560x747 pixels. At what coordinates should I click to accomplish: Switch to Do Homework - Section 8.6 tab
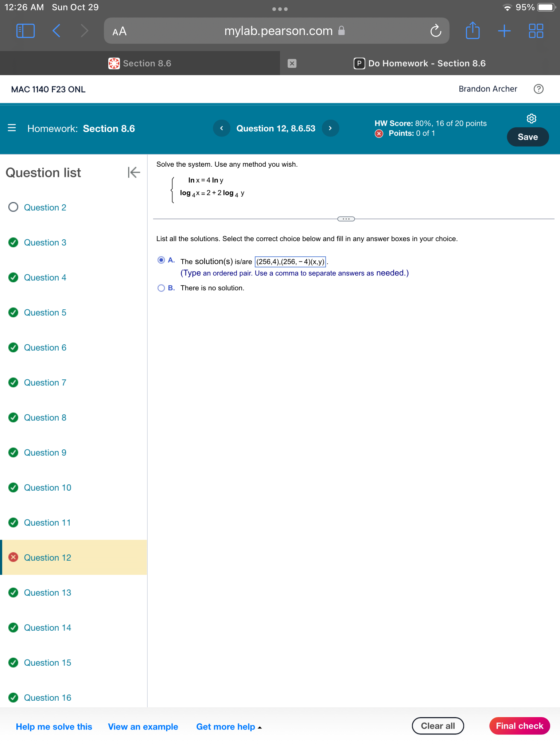coord(420,63)
